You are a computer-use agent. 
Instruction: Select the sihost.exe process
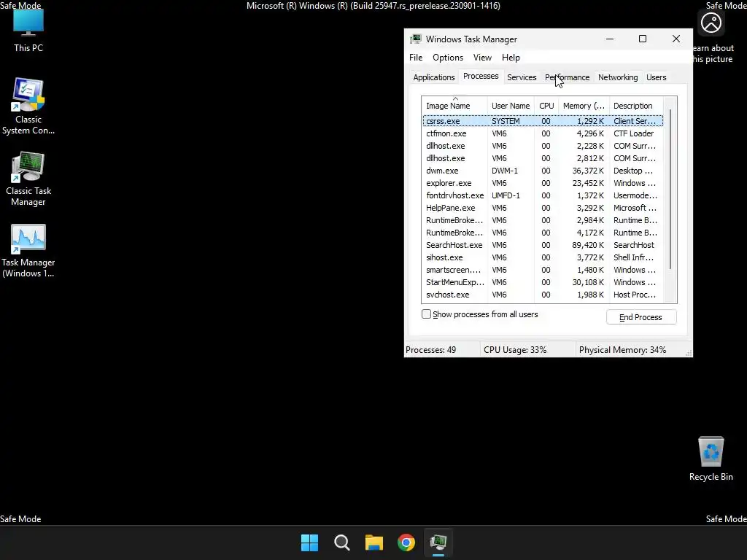543,257
